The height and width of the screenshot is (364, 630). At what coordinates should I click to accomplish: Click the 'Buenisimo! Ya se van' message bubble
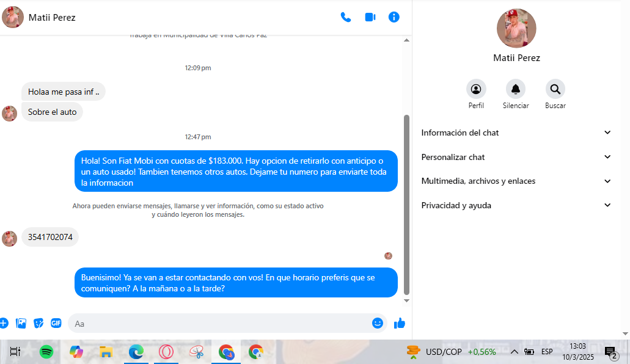tap(236, 283)
